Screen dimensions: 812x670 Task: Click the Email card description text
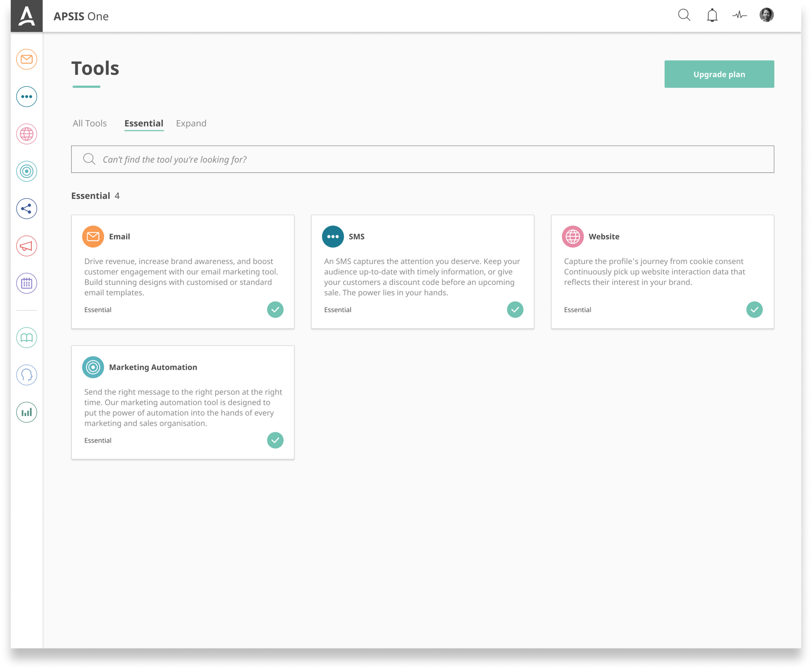point(181,277)
